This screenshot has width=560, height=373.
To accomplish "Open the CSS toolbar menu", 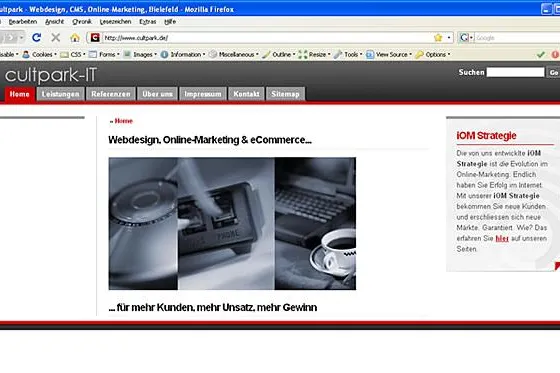I will click(x=73, y=54).
